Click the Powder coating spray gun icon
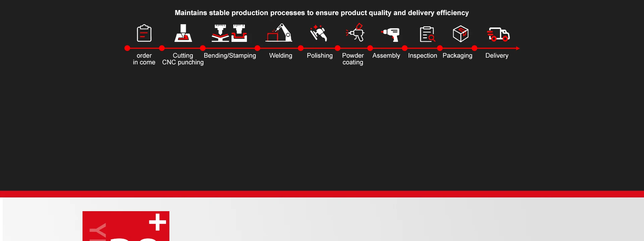Image resolution: width=644 pixels, height=241 pixels. coord(355,32)
